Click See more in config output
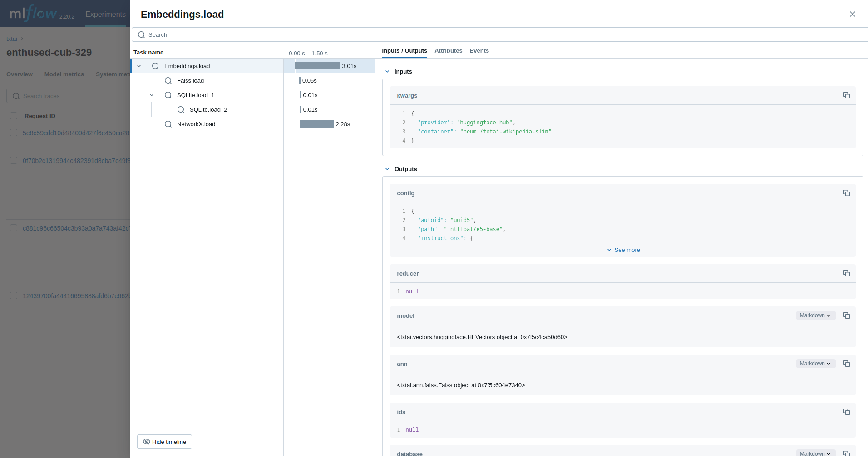 point(623,250)
